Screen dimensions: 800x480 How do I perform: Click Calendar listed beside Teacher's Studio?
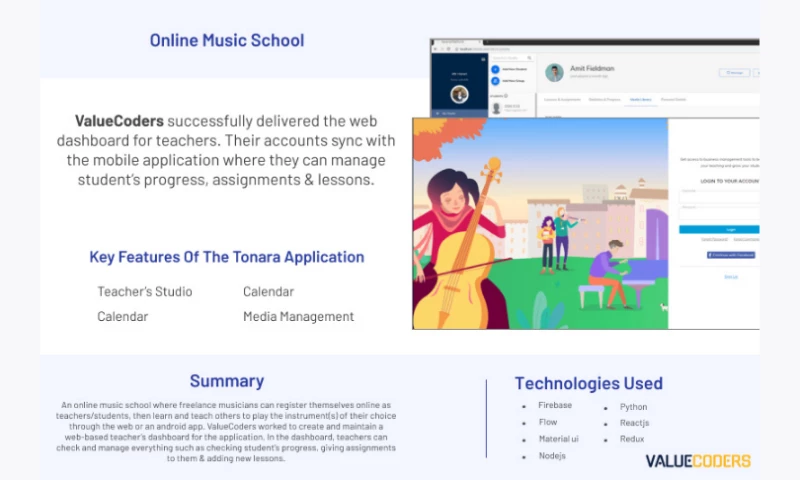(268, 291)
